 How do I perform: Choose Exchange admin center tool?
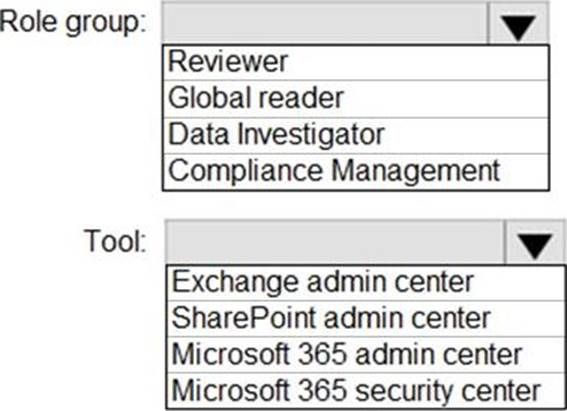click(x=365, y=283)
